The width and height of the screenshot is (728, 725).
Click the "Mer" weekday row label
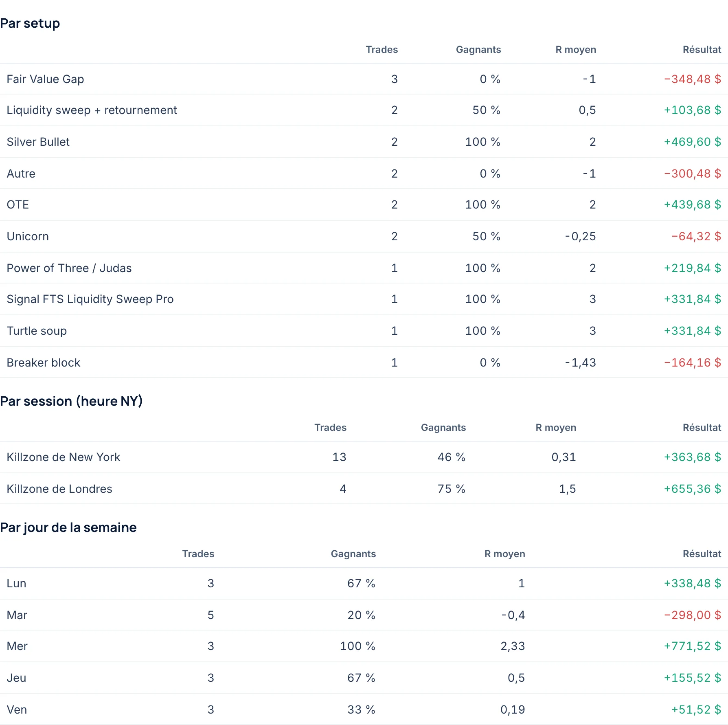tap(17, 646)
